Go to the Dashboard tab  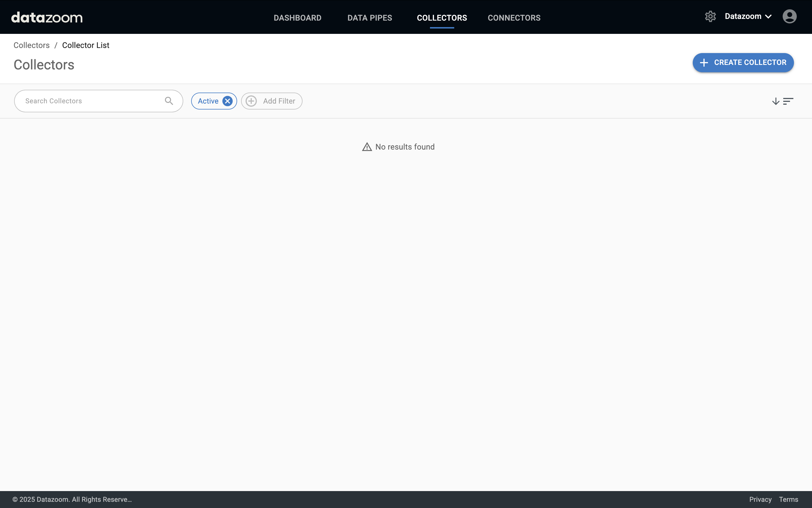click(297, 18)
